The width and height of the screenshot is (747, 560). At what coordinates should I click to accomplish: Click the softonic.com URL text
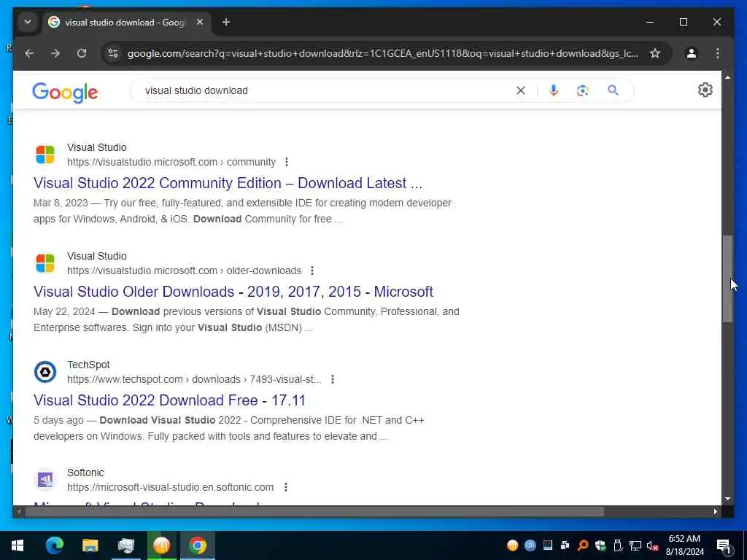coord(171,487)
